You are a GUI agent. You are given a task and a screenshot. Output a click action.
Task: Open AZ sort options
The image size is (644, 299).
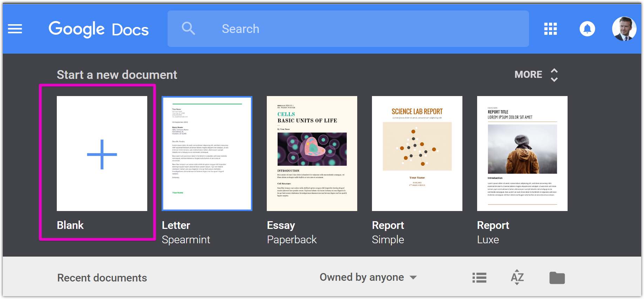pyautogui.click(x=517, y=277)
